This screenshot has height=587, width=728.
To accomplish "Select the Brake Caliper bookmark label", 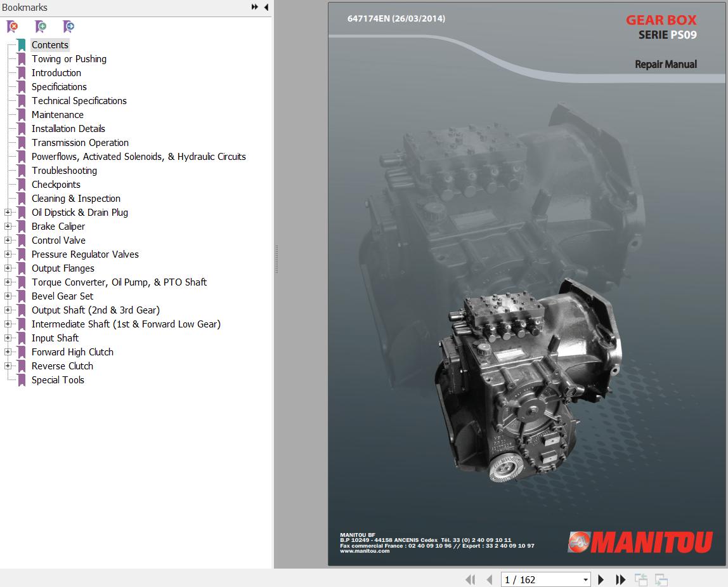I will pyautogui.click(x=58, y=227).
